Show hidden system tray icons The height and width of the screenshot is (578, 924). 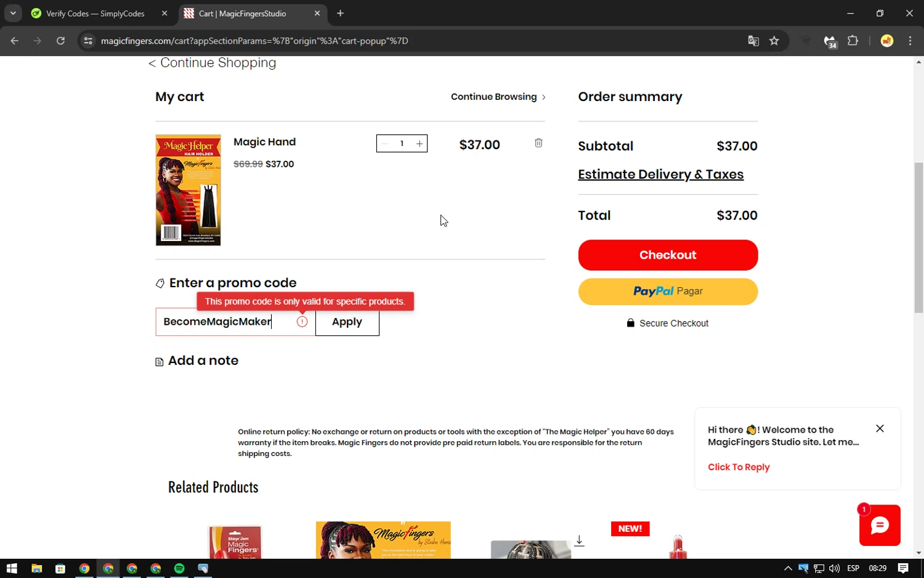click(x=788, y=568)
